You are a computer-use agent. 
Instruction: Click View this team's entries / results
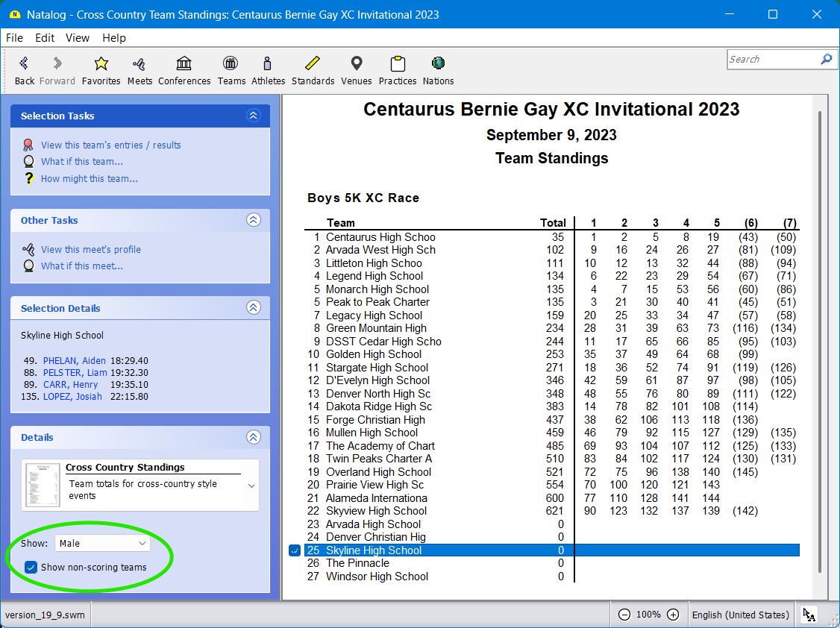pos(111,145)
